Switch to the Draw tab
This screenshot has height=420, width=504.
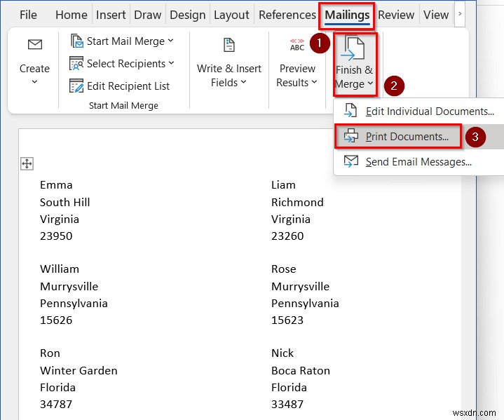click(147, 15)
